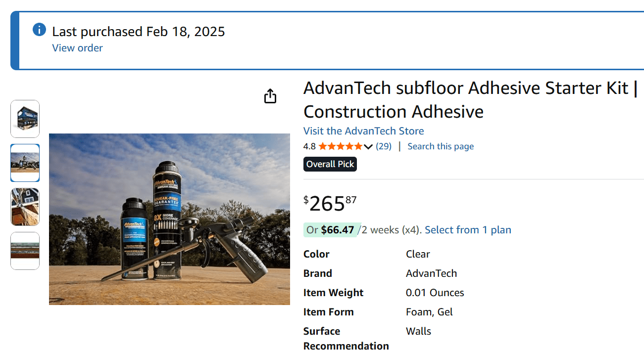Screen dimensions: 644x352
Task: Click the 4.8 rating number
Action: pyautogui.click(x=309, y=146)
